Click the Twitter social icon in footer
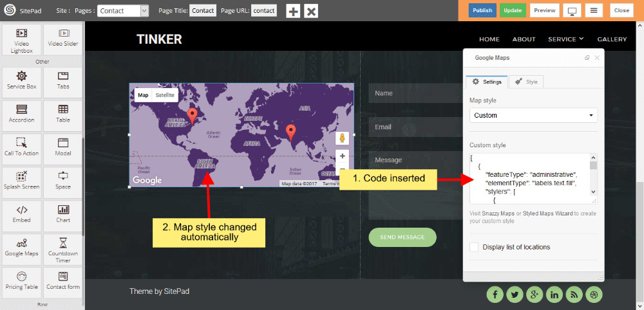The width and height of the screenshot is (644, 310). coord(515,295)
